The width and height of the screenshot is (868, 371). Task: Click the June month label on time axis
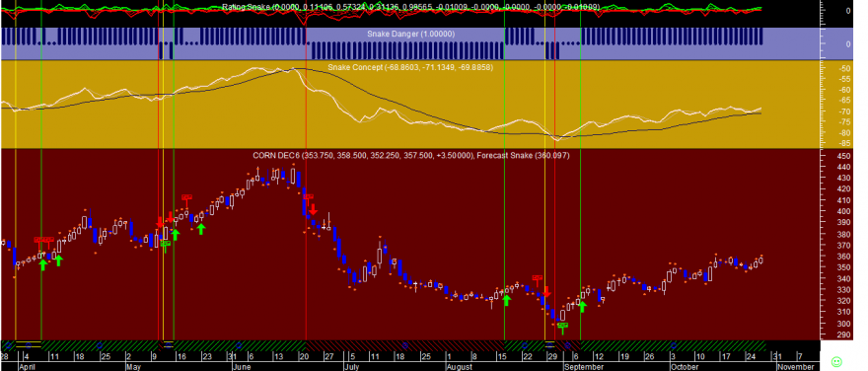[x=243, y=367]
